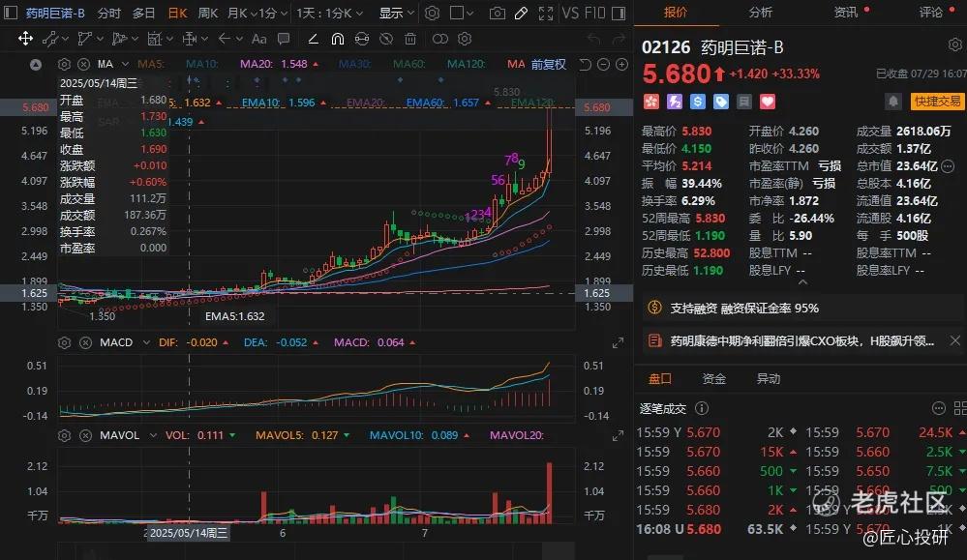
Task: Hide all drawings with eye-slash icon
Action: click(386, 39)
